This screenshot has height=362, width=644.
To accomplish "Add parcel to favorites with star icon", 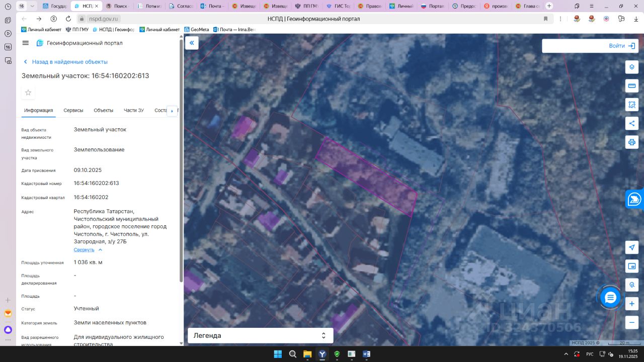I will pos(28,93).
